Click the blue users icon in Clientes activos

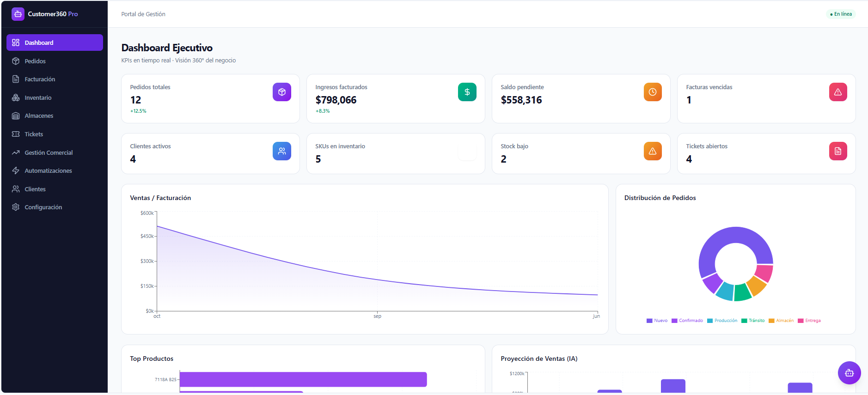pyautogui.click(x=282, y=151)
